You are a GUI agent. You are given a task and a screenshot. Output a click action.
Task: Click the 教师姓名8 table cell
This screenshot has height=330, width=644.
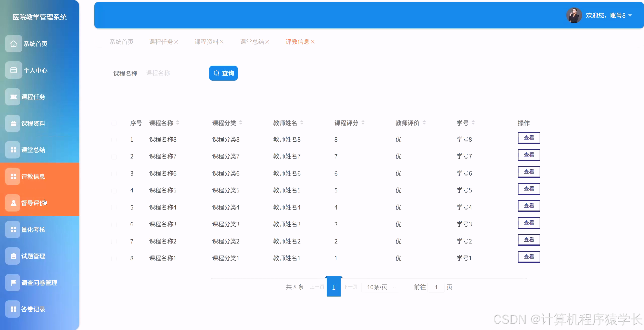click(x=287, y=139)
